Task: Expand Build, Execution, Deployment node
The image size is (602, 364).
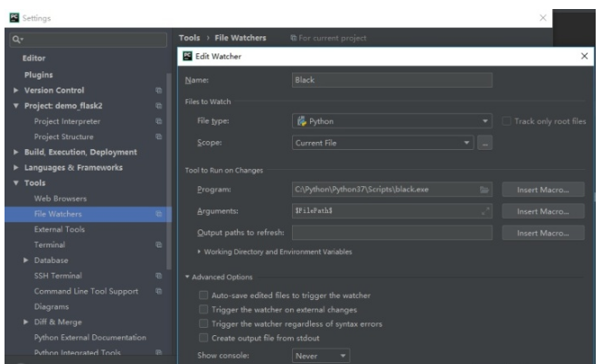Action: [x=15, y=153]
